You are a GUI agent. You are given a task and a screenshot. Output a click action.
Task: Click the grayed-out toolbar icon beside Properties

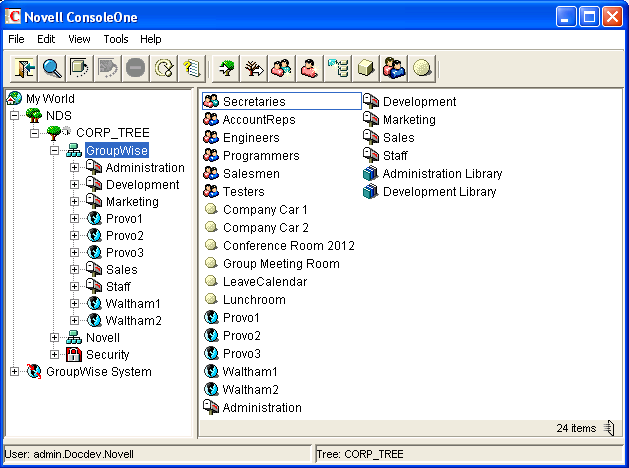click(108, 68)
